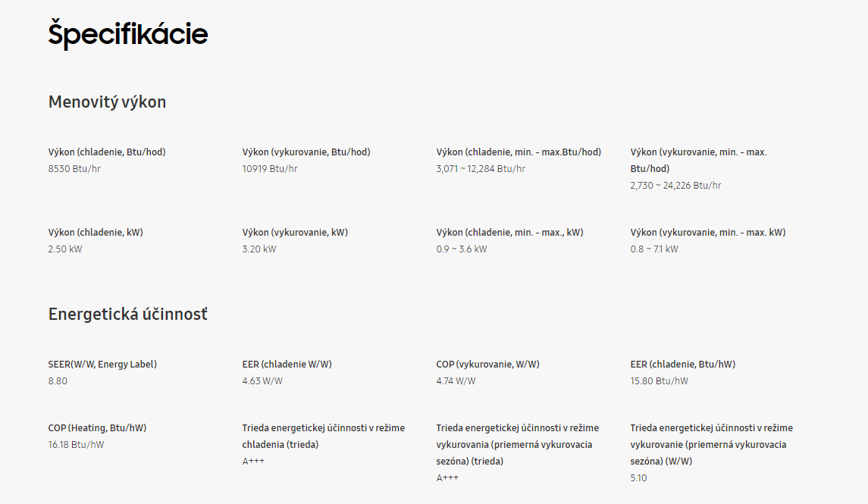Click the Výkon (chladenie, kW) label
This screenshot has height=504, width=868.
click(96, 233)
